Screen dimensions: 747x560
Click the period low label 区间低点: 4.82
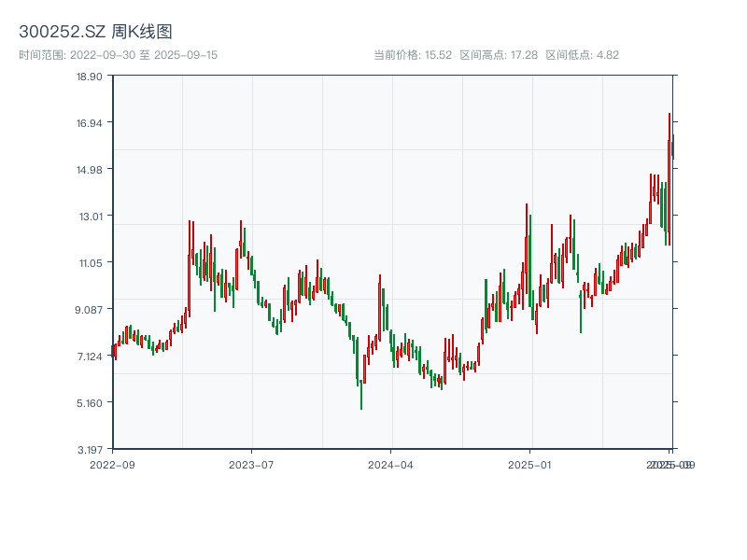tap(582, 55)
